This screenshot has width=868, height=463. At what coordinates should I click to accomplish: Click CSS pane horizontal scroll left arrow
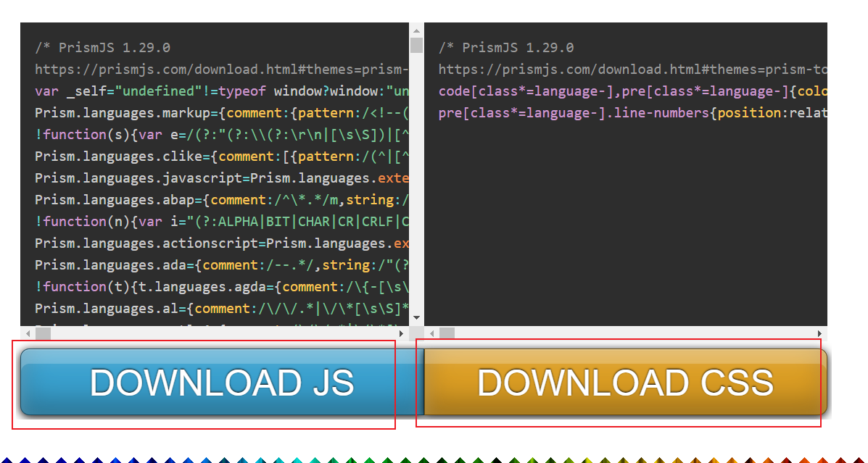pos(431,334)
